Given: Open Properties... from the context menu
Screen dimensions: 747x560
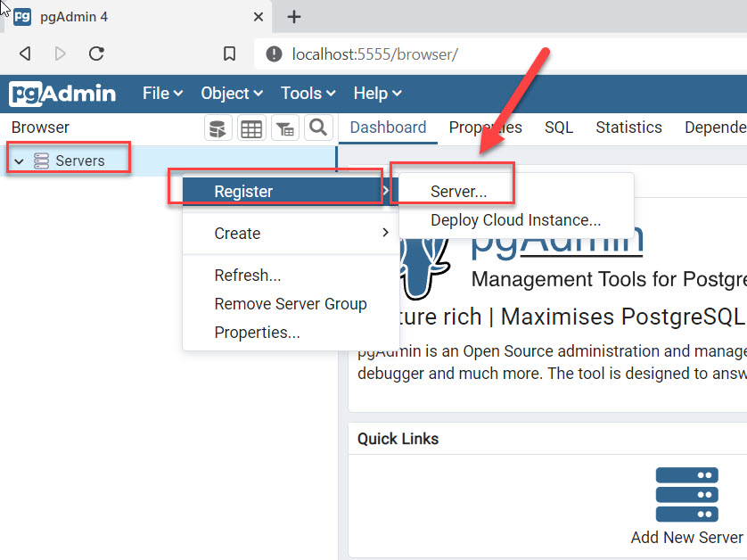Looking at the screenshot, I should point(291,333).
